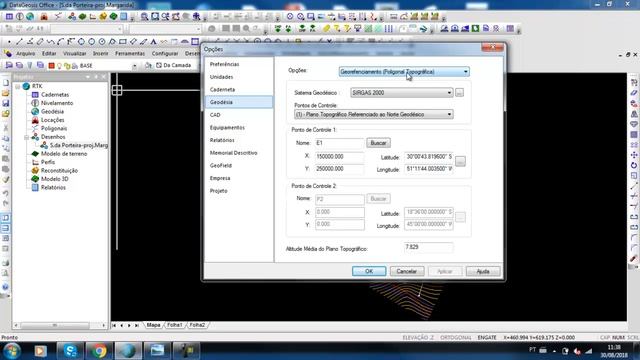Collapse the Desenhos tree node
Image resolution: width=640 pixels, height=360 pixels.
pos(27,137)
